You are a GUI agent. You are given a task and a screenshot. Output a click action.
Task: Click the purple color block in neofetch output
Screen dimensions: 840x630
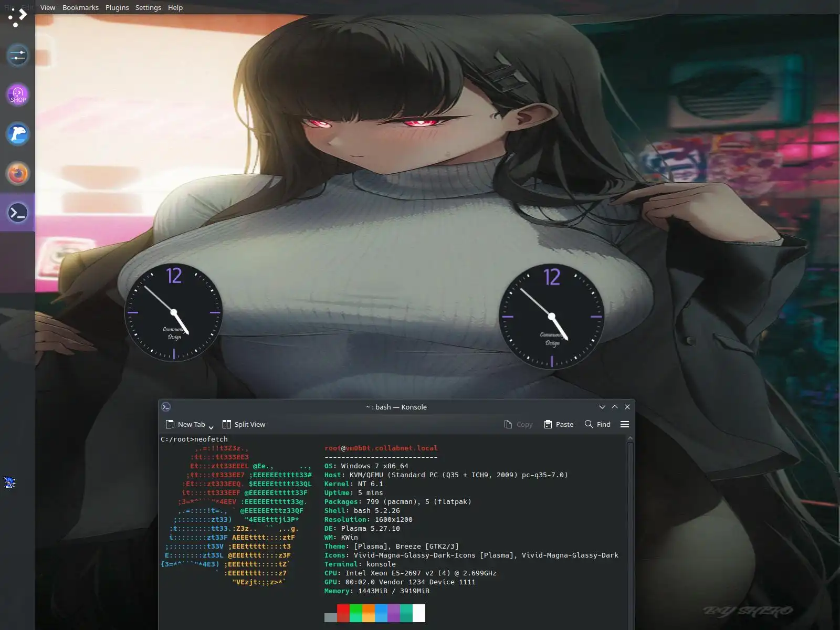(394, 613)
